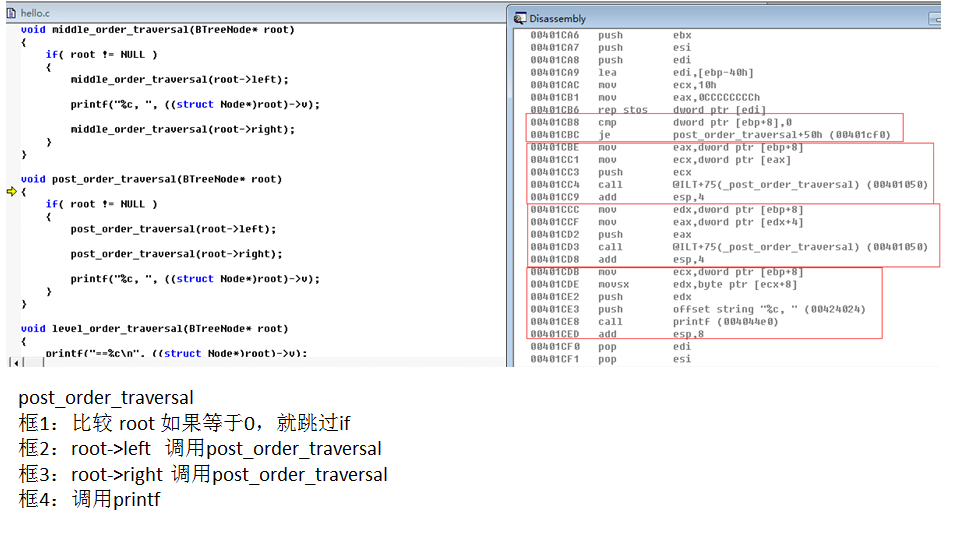Click the middle_order_traversal(root->left) call line
The image size is (955, 533).
tap(180, 80)
